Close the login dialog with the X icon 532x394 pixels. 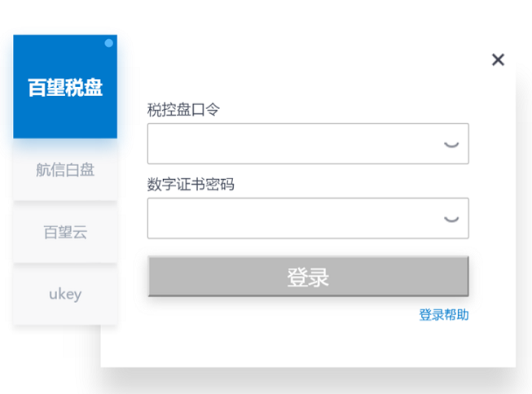click(498, 59)
